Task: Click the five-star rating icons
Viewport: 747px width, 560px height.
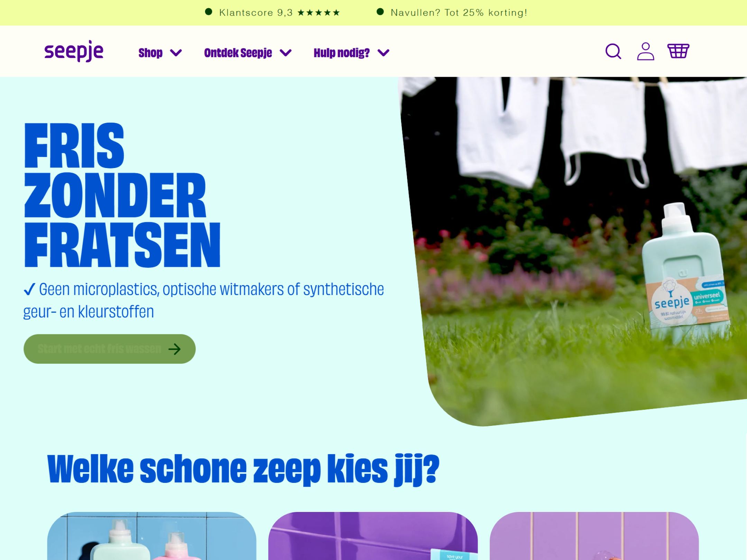Action: pyautogui.click(x=319, y=13)
